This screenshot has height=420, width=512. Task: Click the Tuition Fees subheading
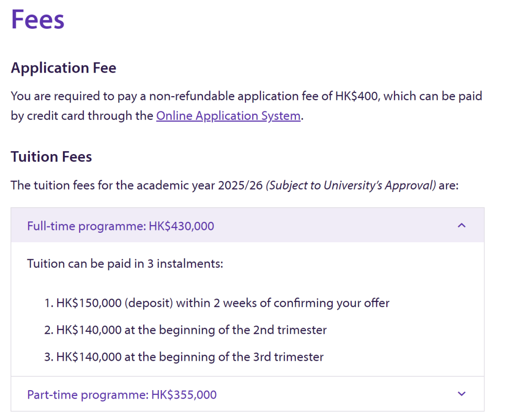click(x=51, y=157)
